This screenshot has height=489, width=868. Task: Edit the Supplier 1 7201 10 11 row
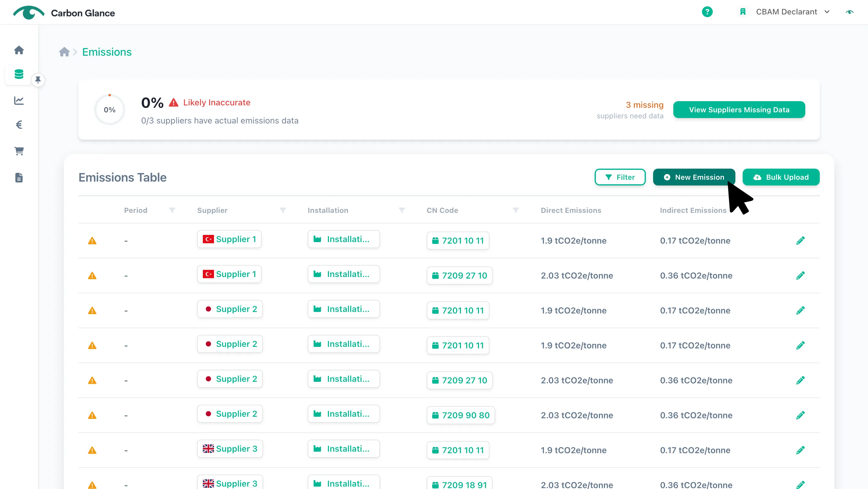click(800, 241)
